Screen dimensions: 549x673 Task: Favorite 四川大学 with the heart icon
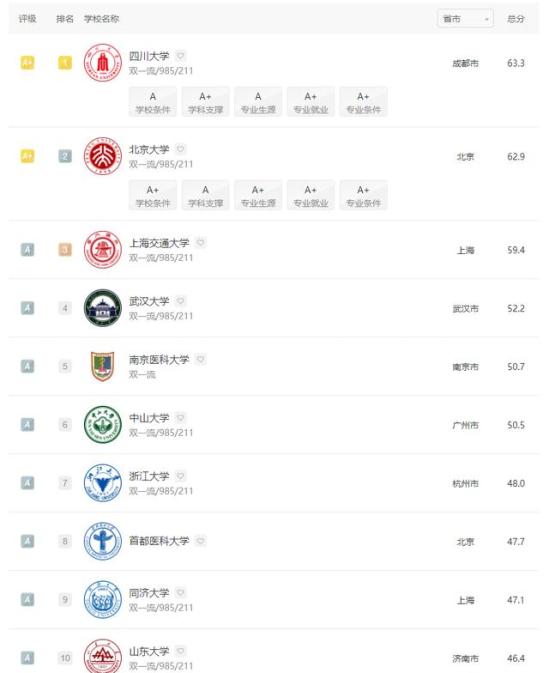180,56
